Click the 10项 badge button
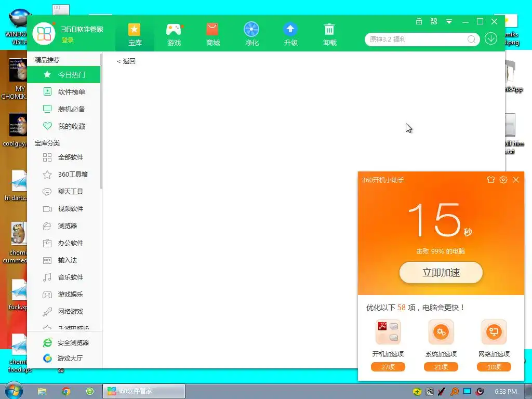This screenshot has height=399, width=532. 494,367
